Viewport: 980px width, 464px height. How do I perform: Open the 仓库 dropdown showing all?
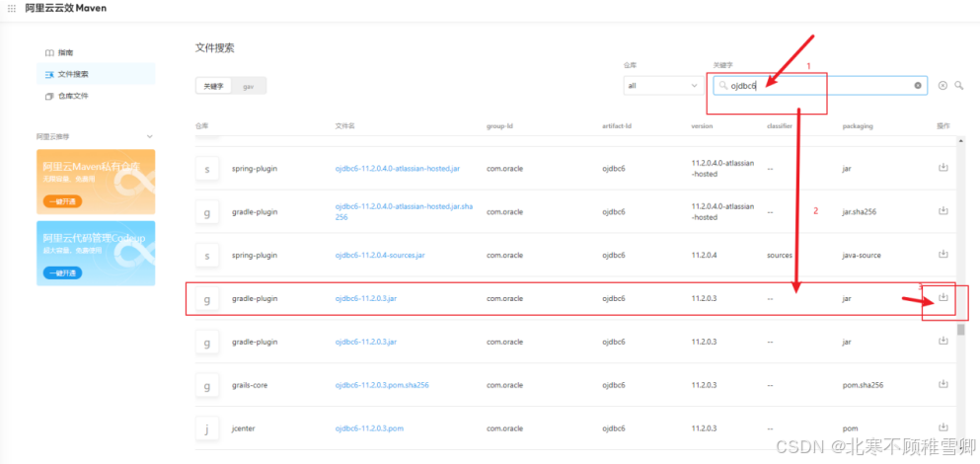[x=663, y=86]
